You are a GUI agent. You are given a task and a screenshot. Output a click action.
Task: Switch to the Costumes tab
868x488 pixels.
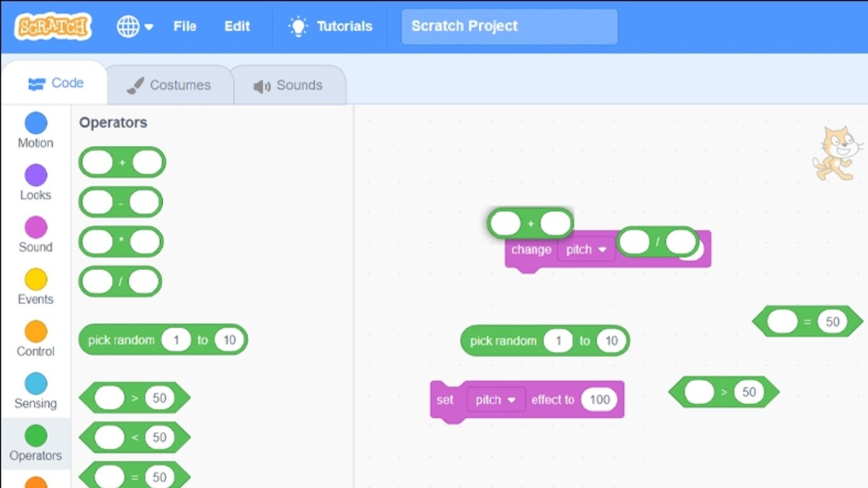pyautogui.click(x=170, y=85)
